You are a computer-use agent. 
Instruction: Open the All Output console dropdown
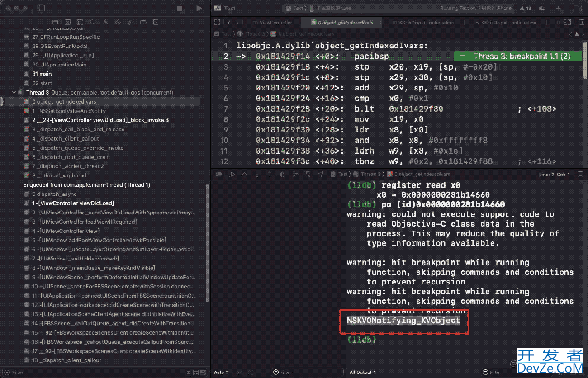[x=363, y=373]
